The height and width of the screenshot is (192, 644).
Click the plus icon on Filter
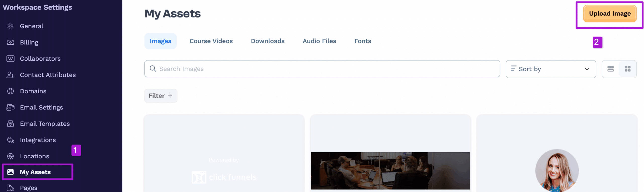click(x=170, y=96)
